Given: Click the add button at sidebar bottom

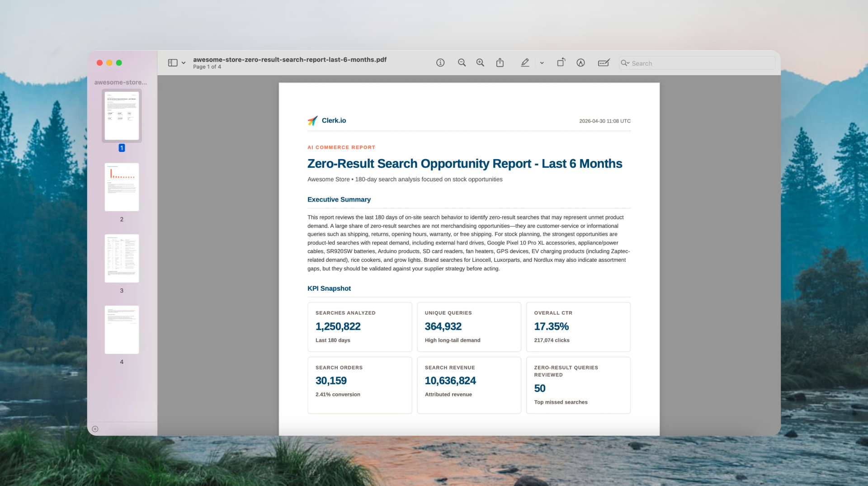Looking at the screenshot, I should click(x=95, y=429).
